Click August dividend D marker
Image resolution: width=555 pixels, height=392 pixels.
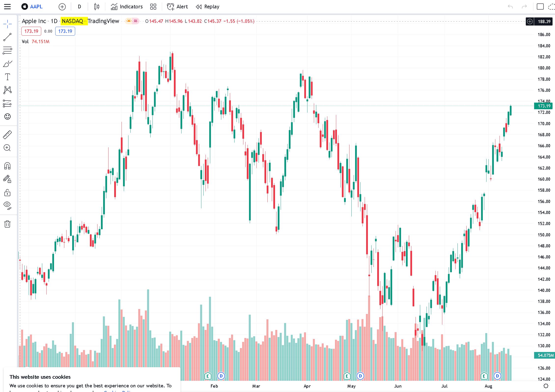click(497, 376)
